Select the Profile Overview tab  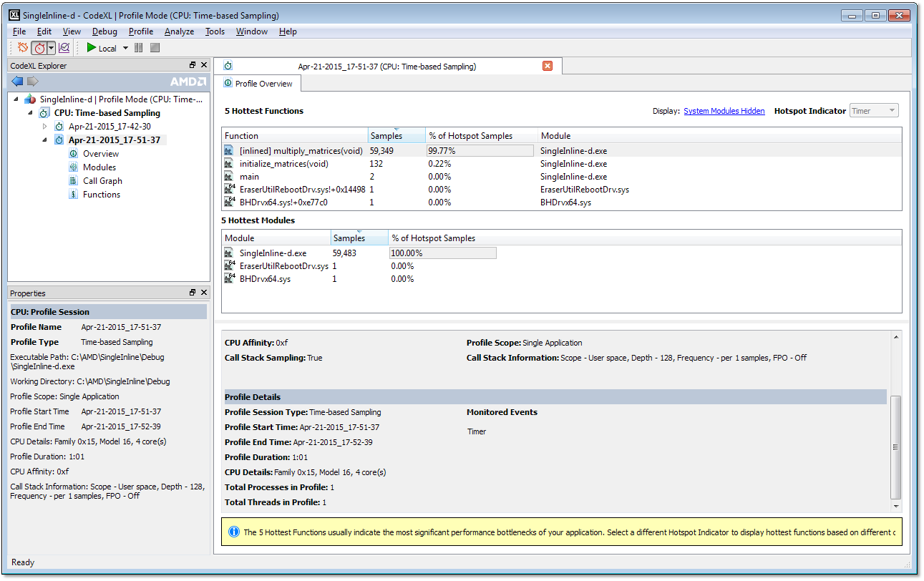[258, 84]
